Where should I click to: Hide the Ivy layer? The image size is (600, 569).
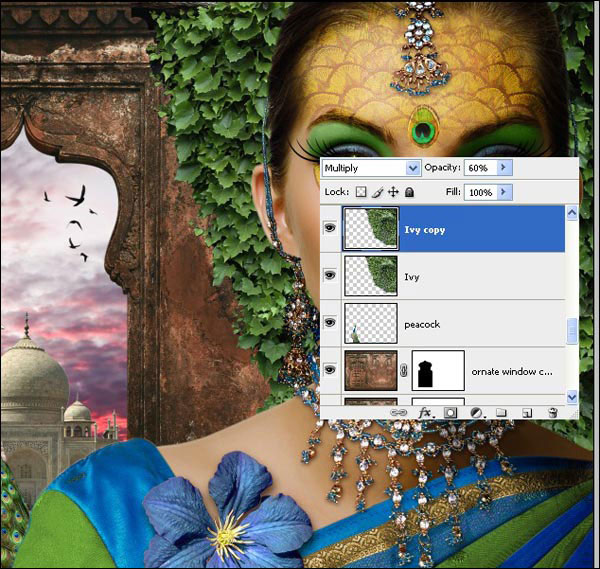(x=330, y=275)
